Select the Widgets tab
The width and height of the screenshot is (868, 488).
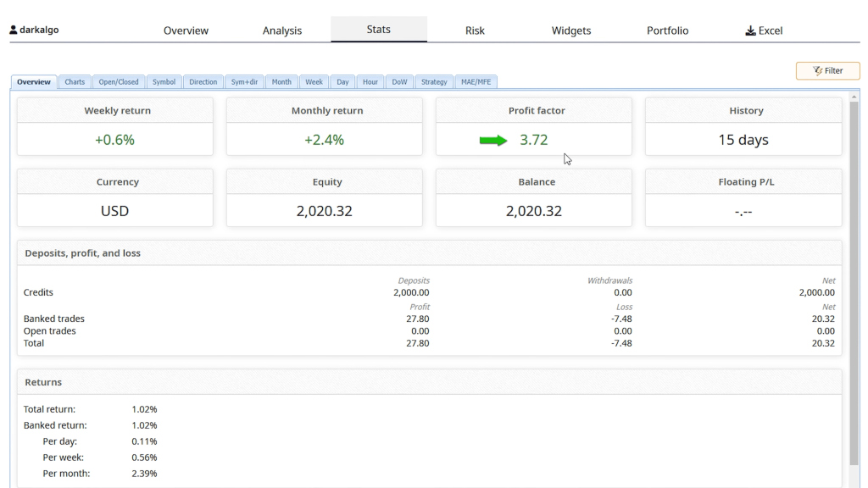[x=571, y=30]
